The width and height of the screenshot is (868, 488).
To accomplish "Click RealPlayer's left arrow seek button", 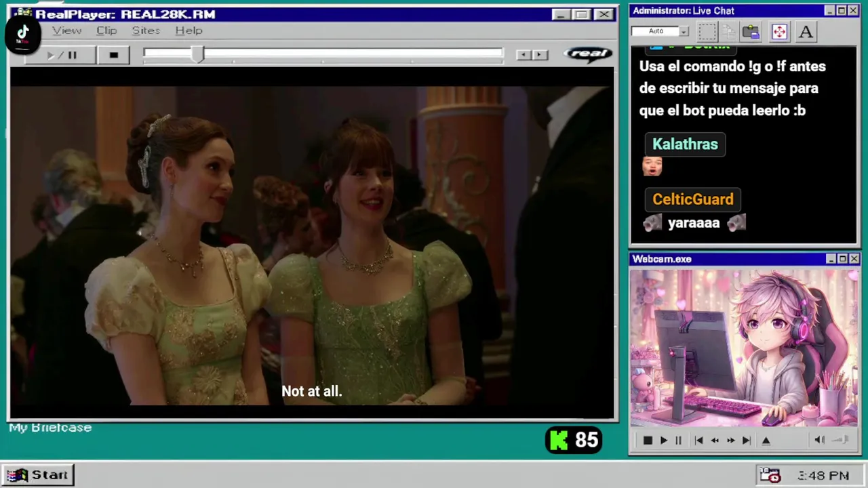I will 524,55.
